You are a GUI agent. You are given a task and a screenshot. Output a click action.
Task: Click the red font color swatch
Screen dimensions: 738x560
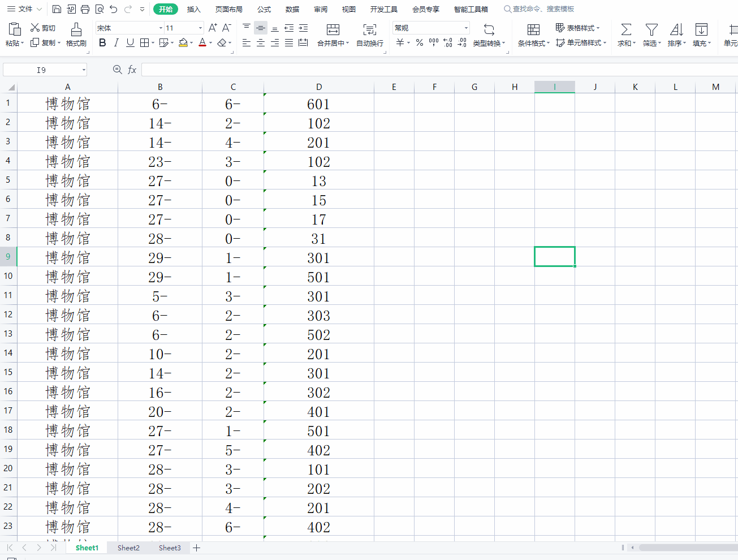(x=202, y=43)
